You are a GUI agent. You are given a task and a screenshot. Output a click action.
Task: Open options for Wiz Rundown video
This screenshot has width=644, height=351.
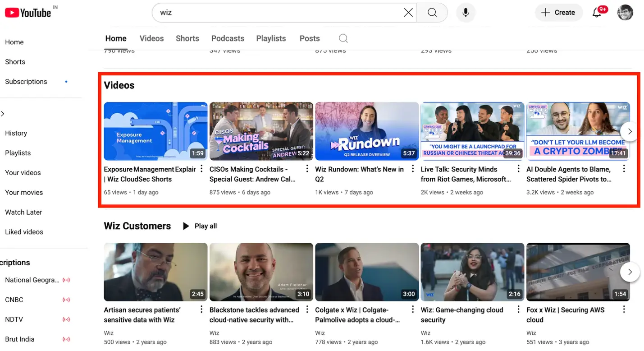tap(413, 169)
